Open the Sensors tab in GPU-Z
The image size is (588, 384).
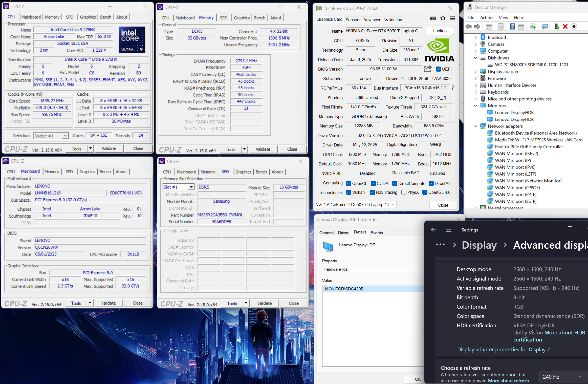353,20
